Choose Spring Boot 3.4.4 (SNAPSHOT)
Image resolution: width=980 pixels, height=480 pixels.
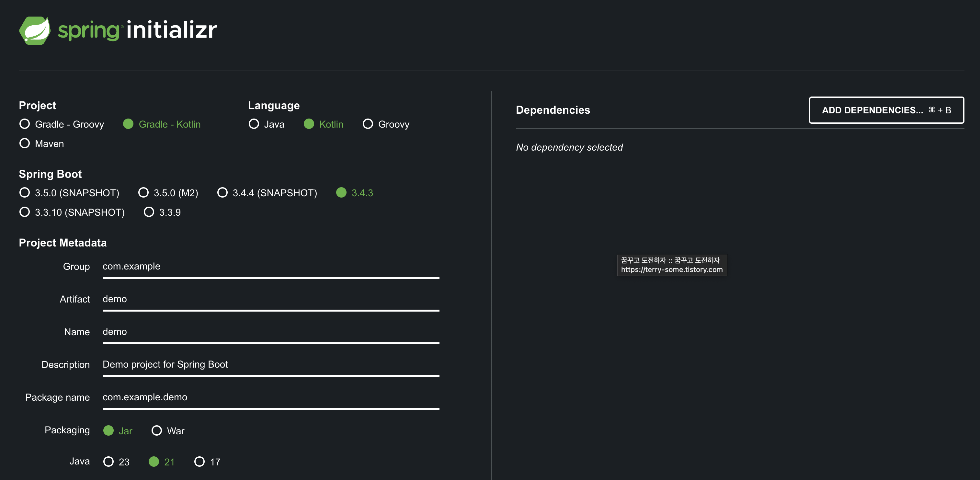pos(222,193)
